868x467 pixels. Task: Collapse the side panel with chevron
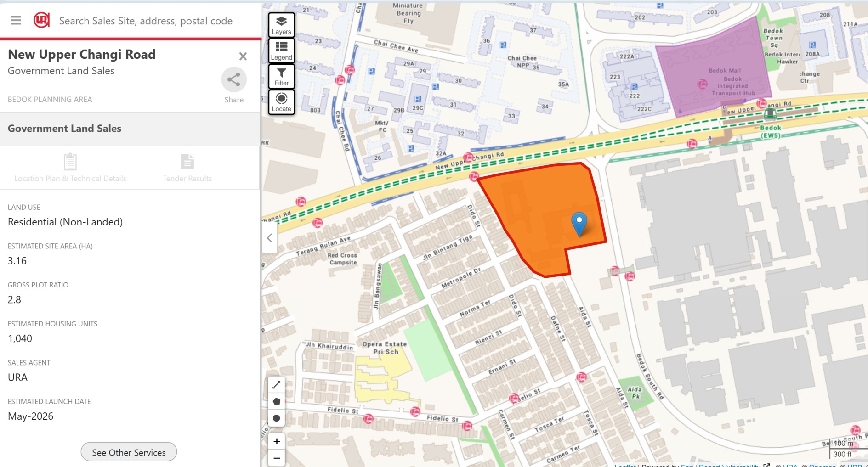270,238
